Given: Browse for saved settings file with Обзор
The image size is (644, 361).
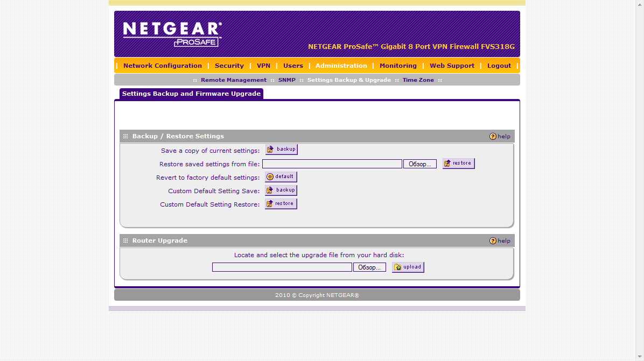Looking at the screenshot, I should coord(420,164).
